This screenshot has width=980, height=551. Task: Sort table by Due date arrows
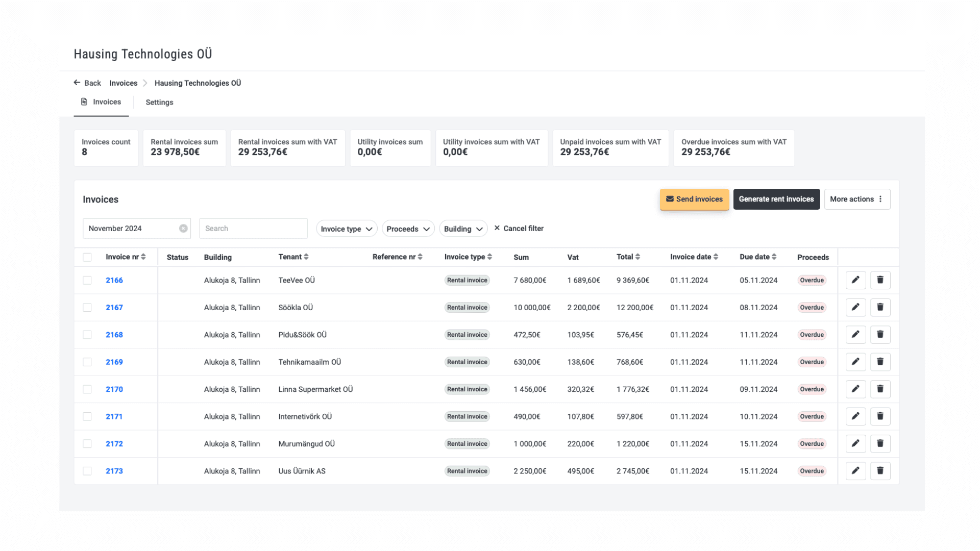click(774, 257)
